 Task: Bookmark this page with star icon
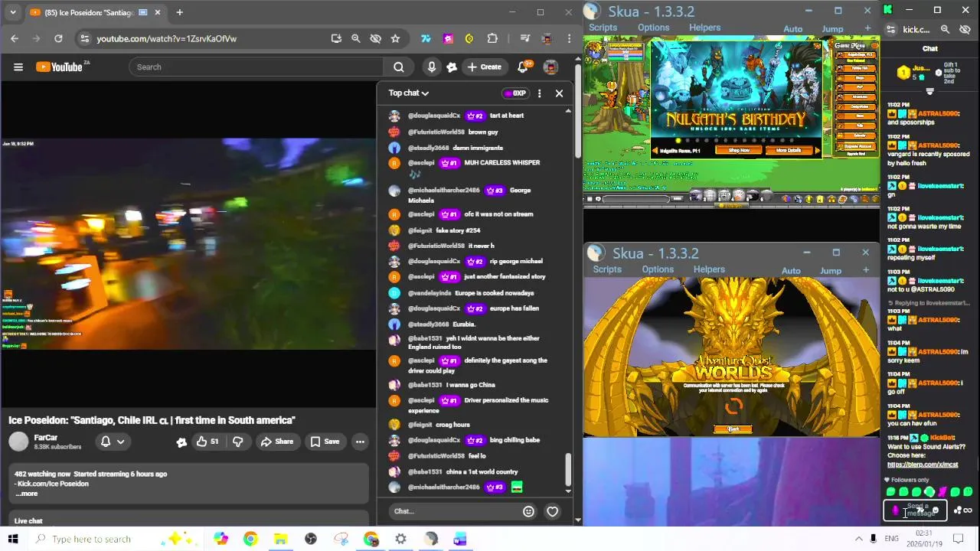click(x=395, y=38)
